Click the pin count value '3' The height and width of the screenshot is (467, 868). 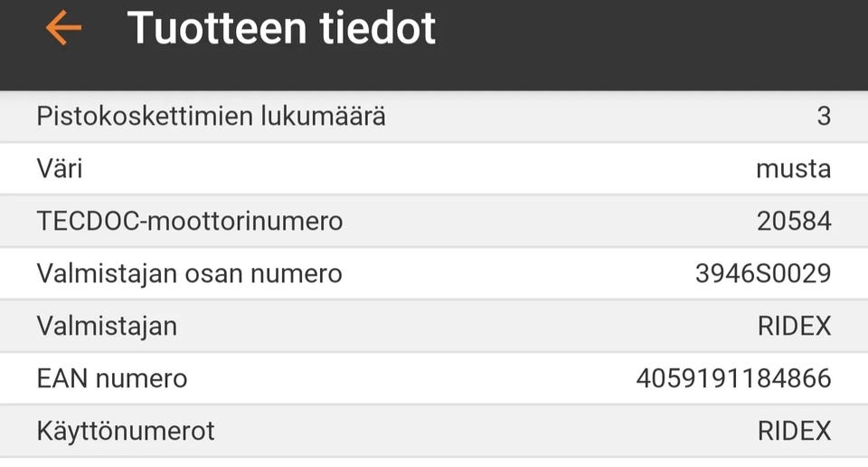coord(823,116)
